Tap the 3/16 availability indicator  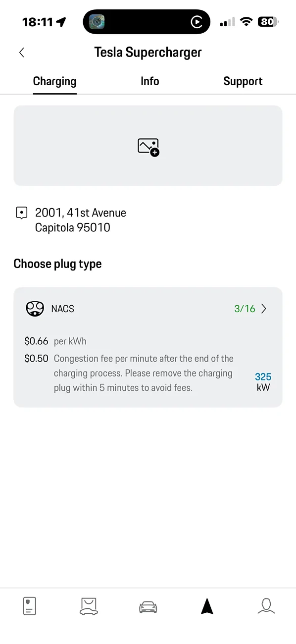[244, 308]
